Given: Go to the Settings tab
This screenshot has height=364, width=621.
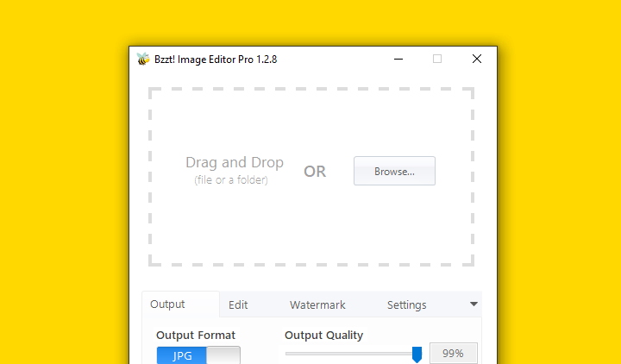Looking at the screenshot, I should (x=407, y=304).
